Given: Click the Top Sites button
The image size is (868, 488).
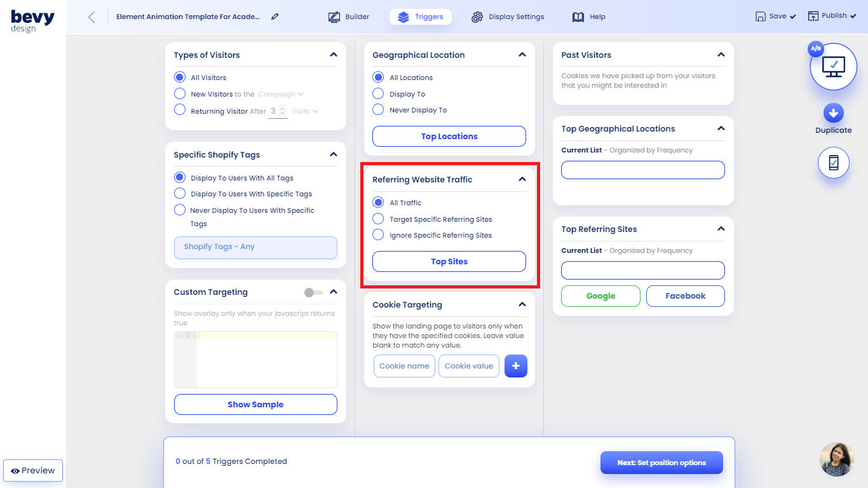Looking at the screenshot, I should click(x=449, y=261).
